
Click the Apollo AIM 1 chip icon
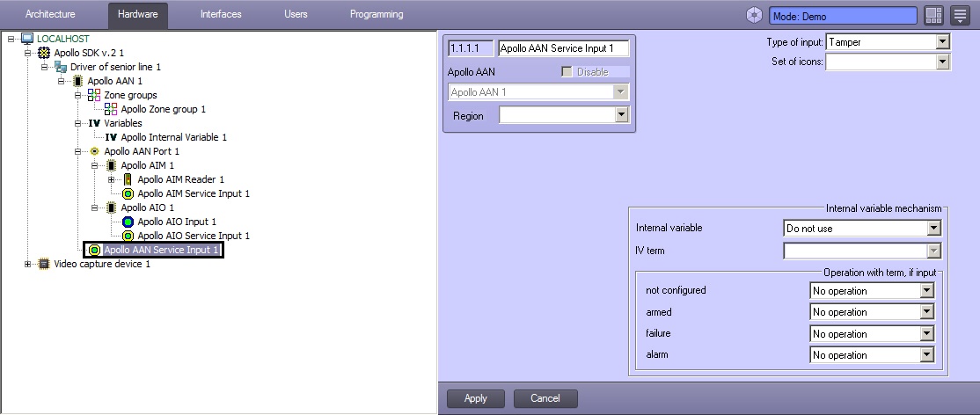(x=111, y=165)
